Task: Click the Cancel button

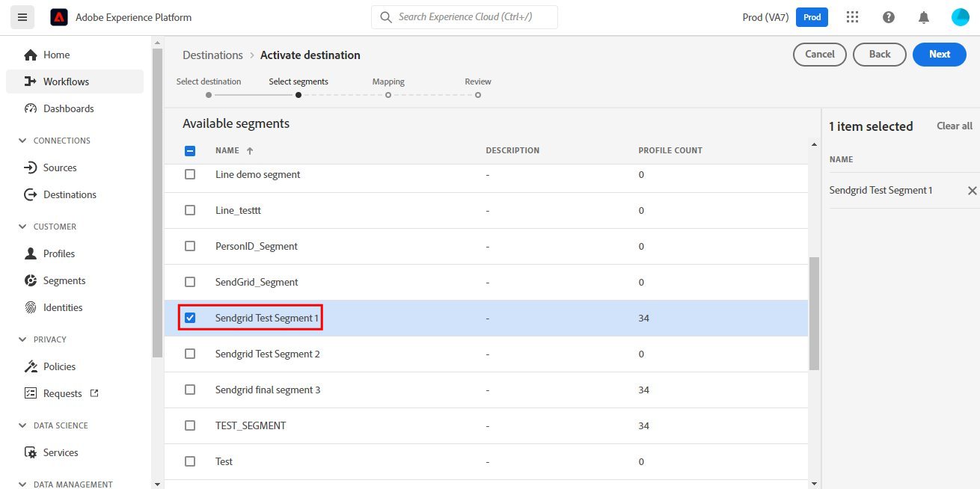Action: [820, 54]
